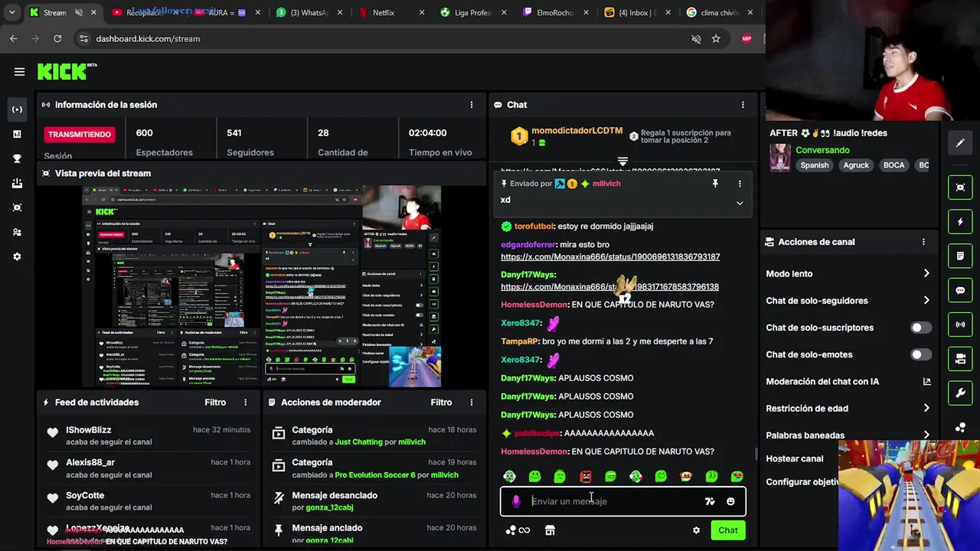Open Acciones de moderador Filtro dropdown
The image size is (980, 551).
[441, 403]
